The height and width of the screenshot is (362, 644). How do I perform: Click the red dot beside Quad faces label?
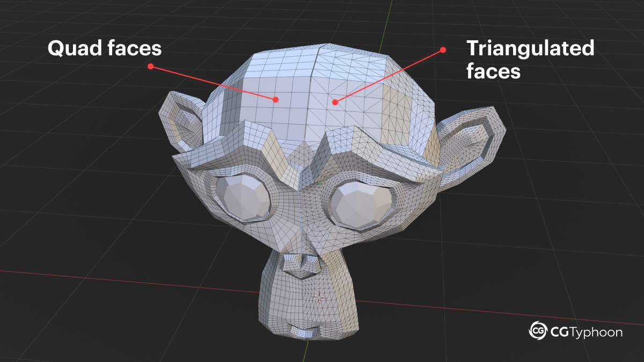click(151, 67)
